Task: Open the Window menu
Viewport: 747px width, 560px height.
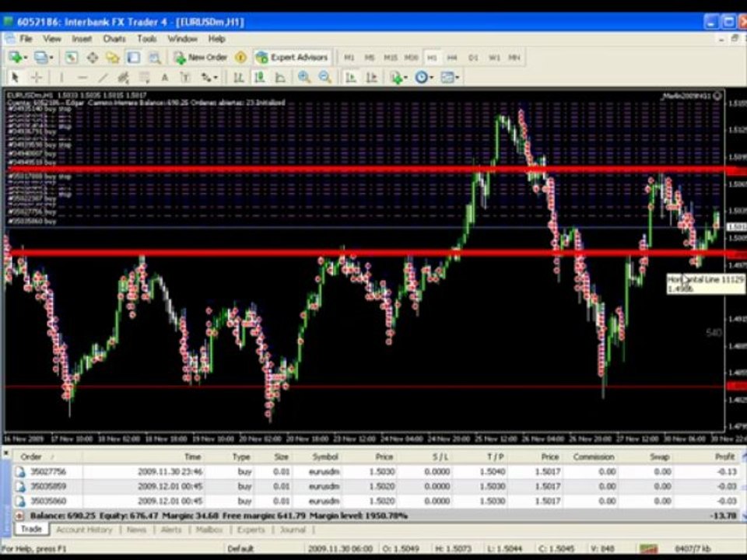Action: [182, 39]
